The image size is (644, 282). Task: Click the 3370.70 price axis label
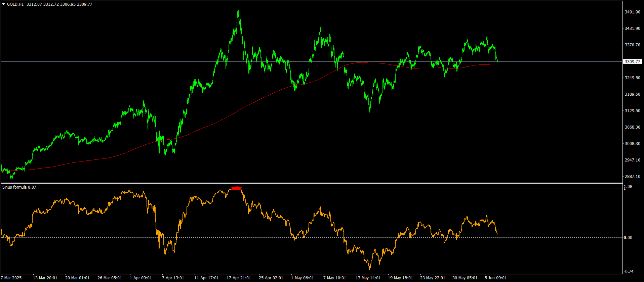[632, 45]
